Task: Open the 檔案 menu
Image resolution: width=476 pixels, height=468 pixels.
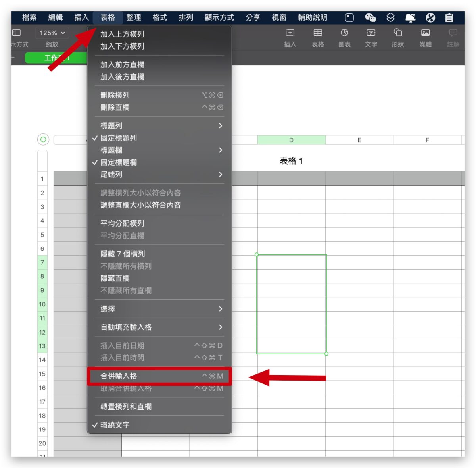Action: [x=29, y=17]
